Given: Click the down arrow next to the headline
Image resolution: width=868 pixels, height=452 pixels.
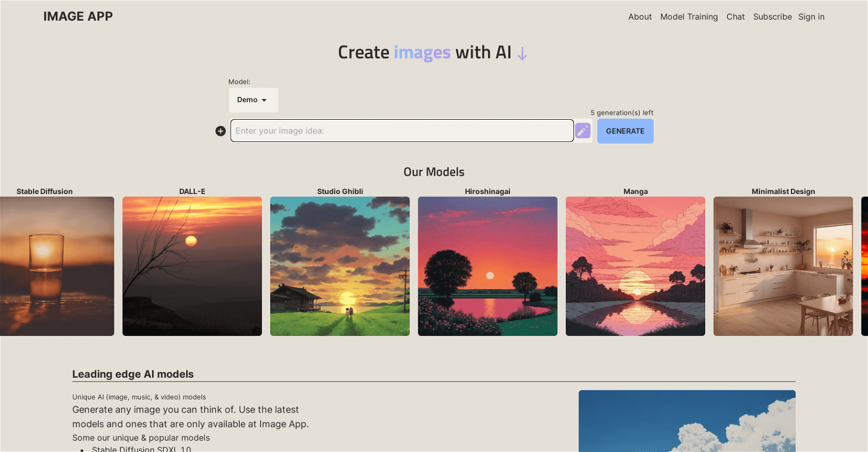Looking at the screenshot, I should pyautogui.click(x=522, y=54).
